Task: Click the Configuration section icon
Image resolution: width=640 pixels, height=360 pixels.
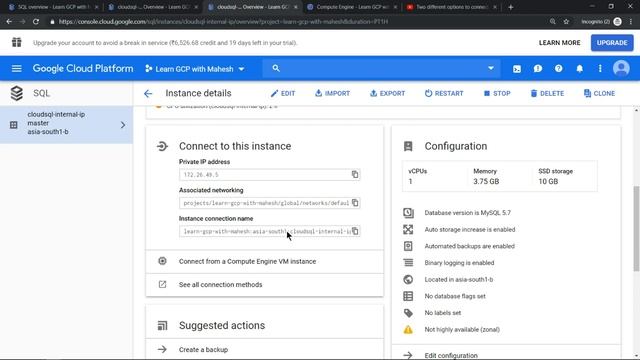Action: tap(408, 146)
